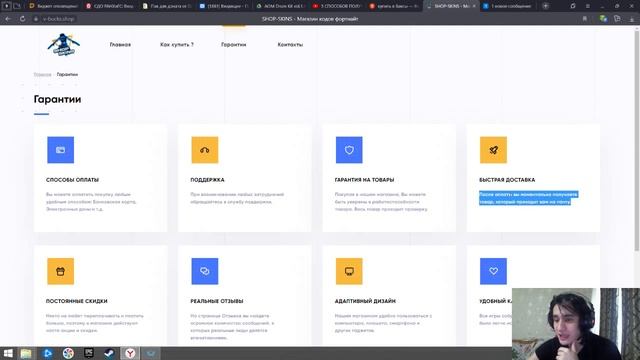Screen dimensions: 640x360
Task: Open the Windows Start menu
Action: coord(8,353)
